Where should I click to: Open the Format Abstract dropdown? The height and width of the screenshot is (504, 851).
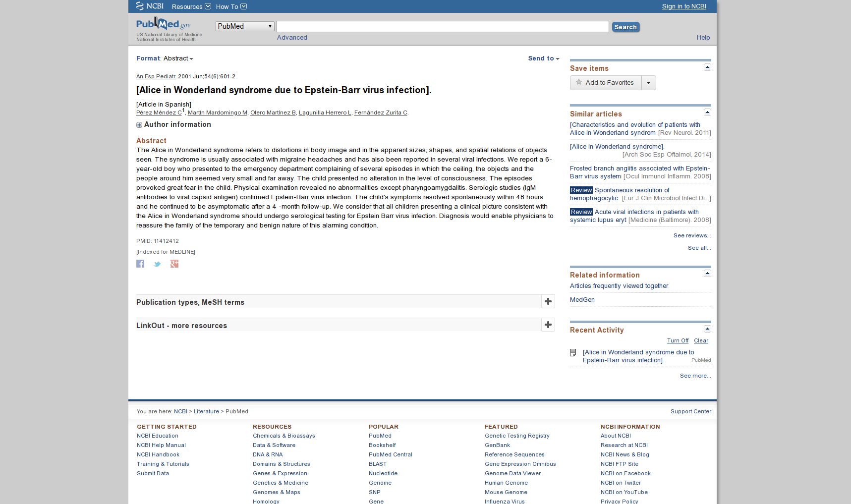(178, 58)
